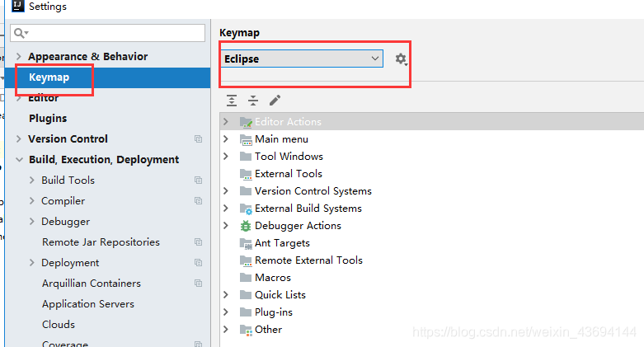
Task: Select the Debugger Actions row
Action: tap(431, 226)
